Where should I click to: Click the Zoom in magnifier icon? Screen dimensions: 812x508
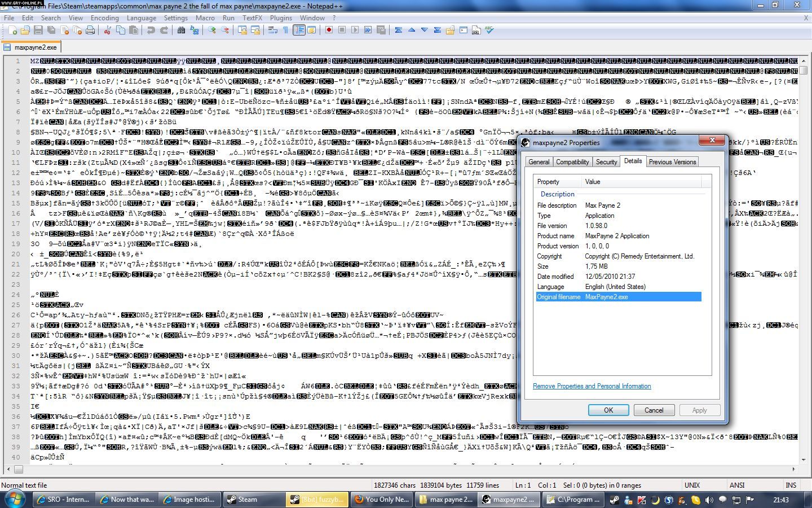point(212,30)
